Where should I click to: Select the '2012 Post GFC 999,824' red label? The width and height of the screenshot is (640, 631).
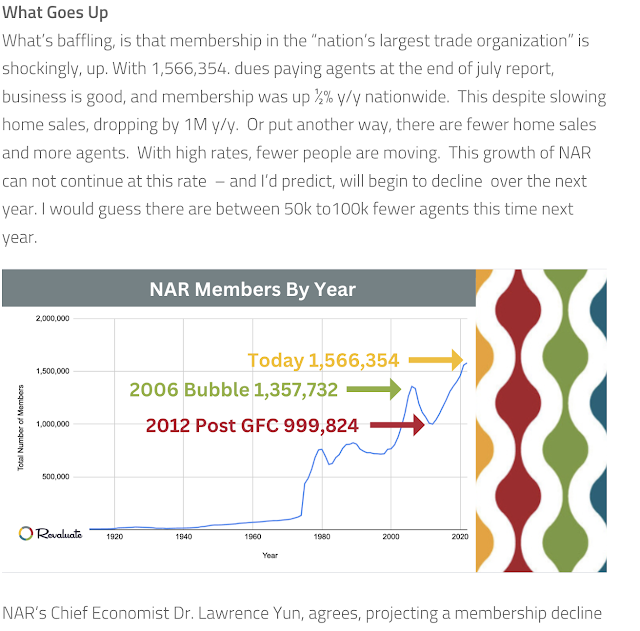point(252,425)
